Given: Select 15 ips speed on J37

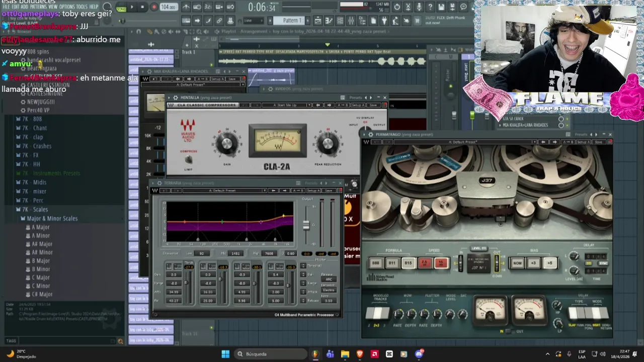Looking at the screenshot, I should [x=441, y=263].
